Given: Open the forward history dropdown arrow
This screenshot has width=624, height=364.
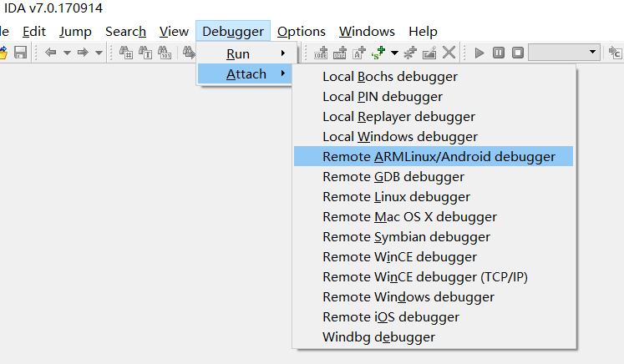Looking at the screenshot, I should click(x=99, y=53).
